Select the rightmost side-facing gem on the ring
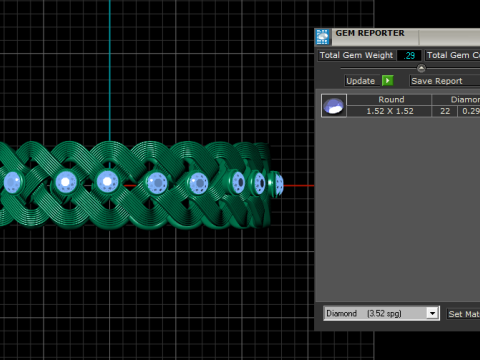 (x=278, y=184)
